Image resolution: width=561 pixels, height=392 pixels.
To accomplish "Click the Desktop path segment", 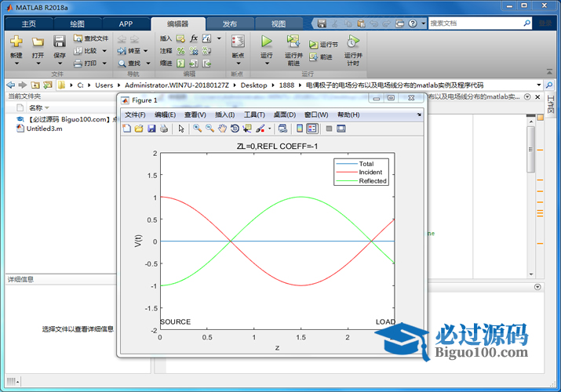I will pyautogui.click(x=253, y=85).
